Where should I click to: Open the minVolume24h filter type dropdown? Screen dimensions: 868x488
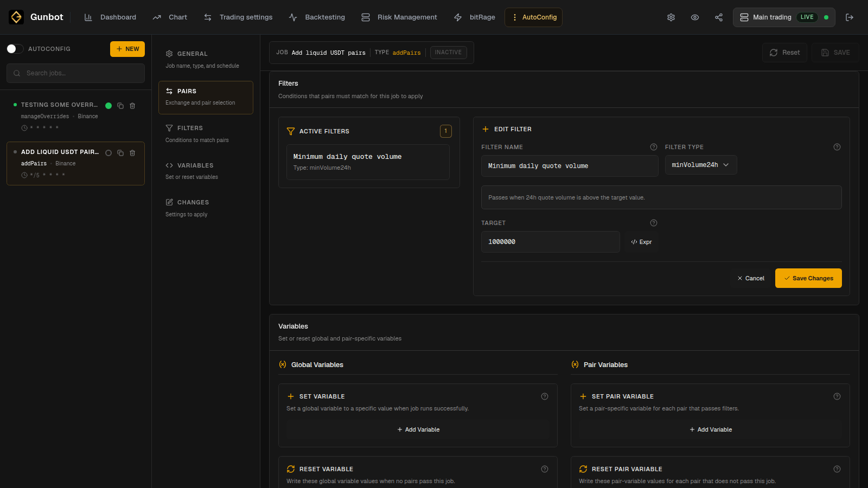701,165
